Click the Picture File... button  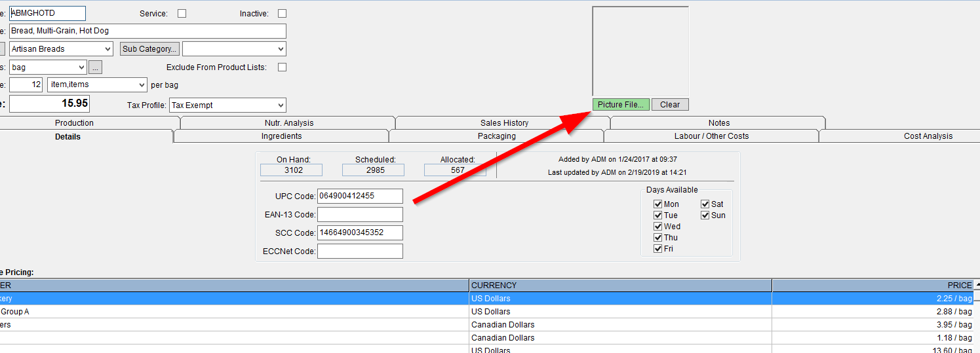(x=621, y=105)
